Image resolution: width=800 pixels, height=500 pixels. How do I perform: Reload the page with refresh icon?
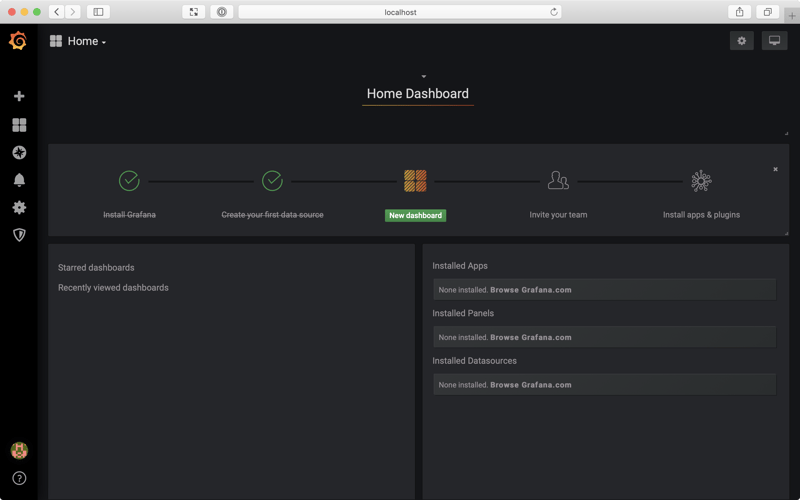(x=554, y=12)
